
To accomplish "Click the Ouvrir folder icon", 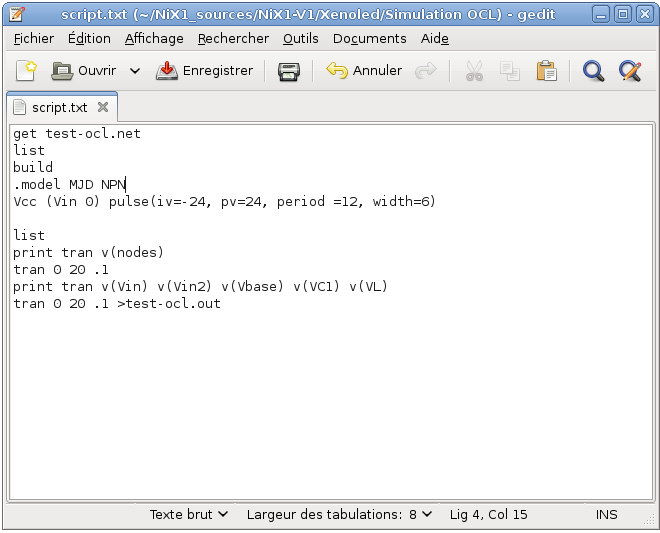I will 62,71.
